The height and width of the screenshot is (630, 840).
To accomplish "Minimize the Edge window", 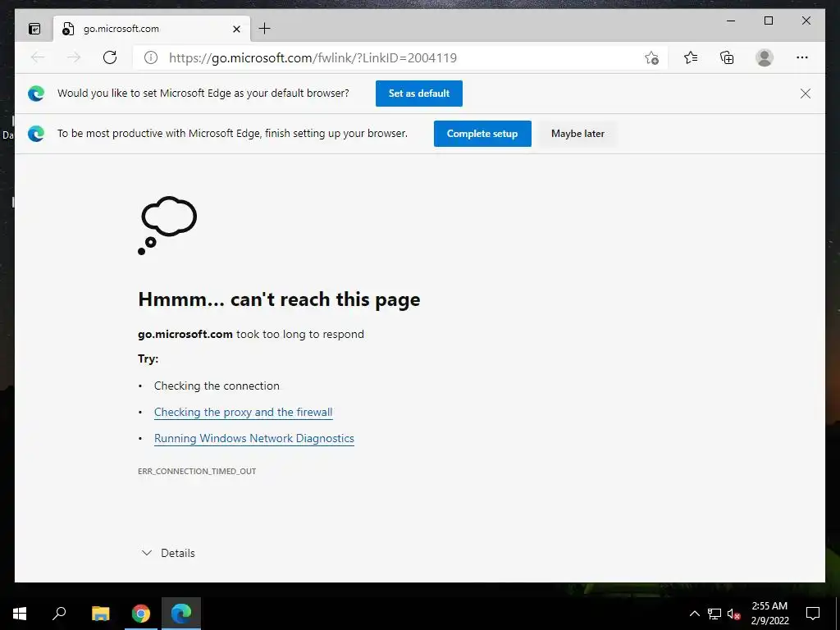I will coord(731,21).
